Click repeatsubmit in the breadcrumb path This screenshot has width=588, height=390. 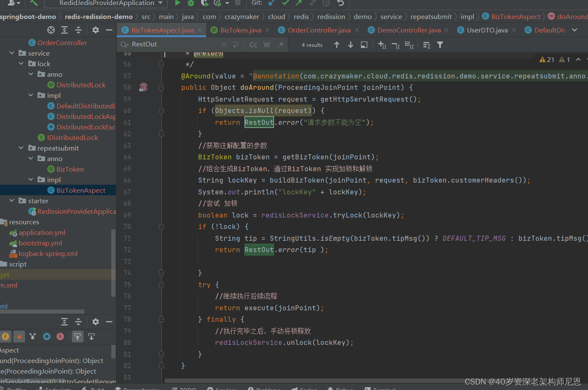(x=431, y=16)
